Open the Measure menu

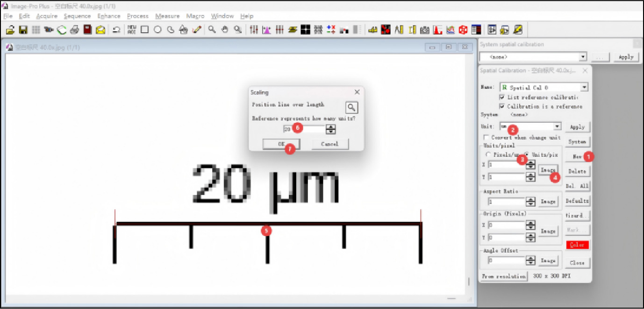[x=167, y=16]
